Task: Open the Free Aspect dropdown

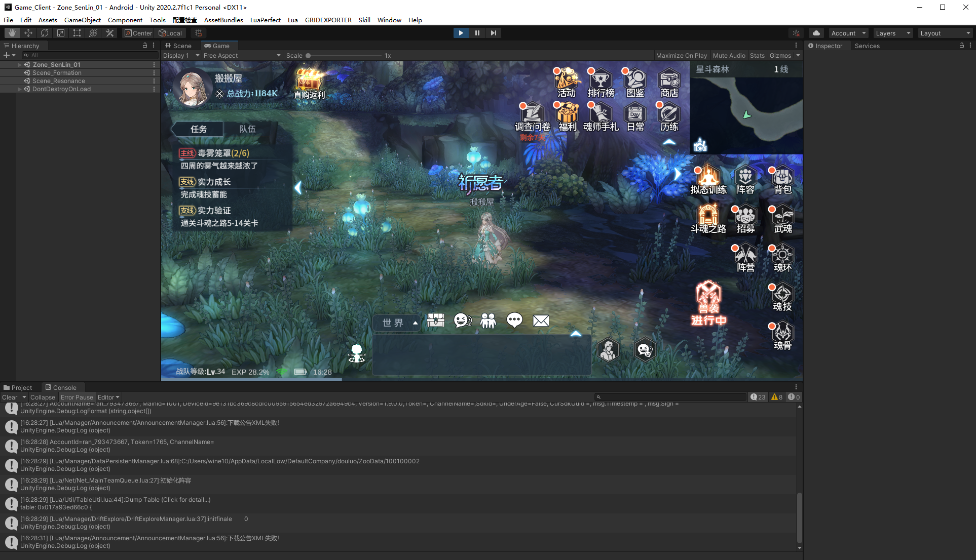Action: click(x=242, y=56)
